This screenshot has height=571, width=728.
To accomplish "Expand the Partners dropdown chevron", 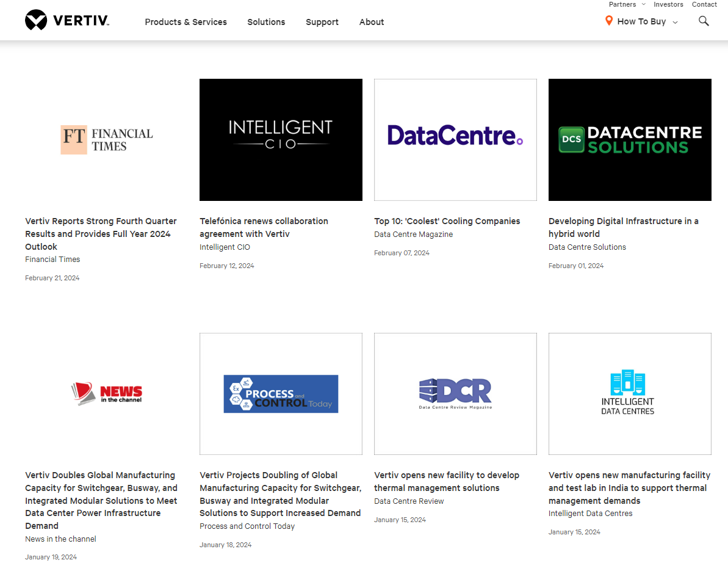I will tap(644, 4).
